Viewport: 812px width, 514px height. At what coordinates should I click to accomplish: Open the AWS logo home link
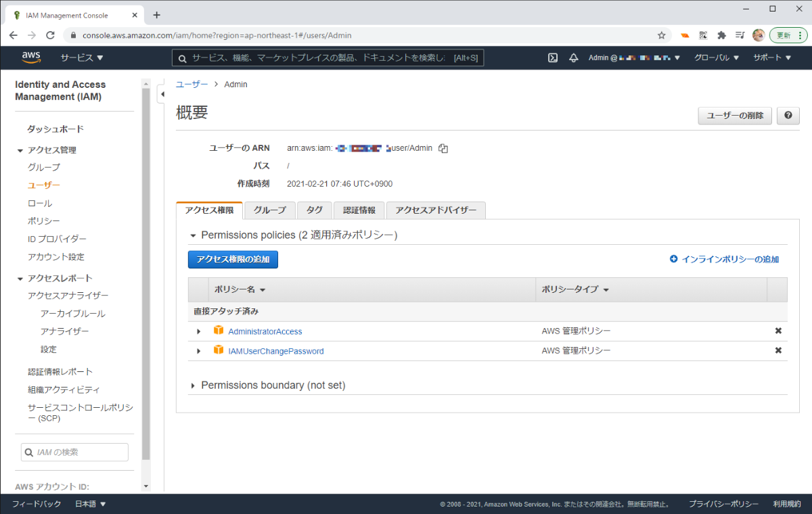pyautogui.click(x=31, y=57)
